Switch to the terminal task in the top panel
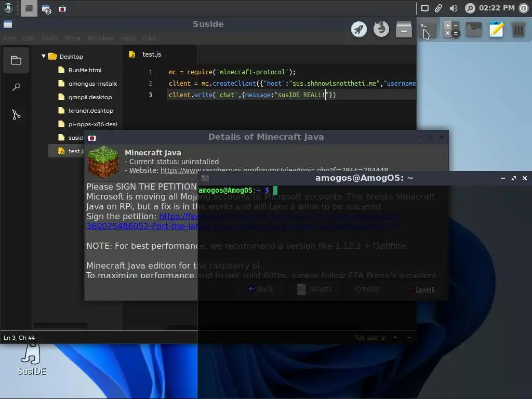532x399 pixels. tap(29, 8)
